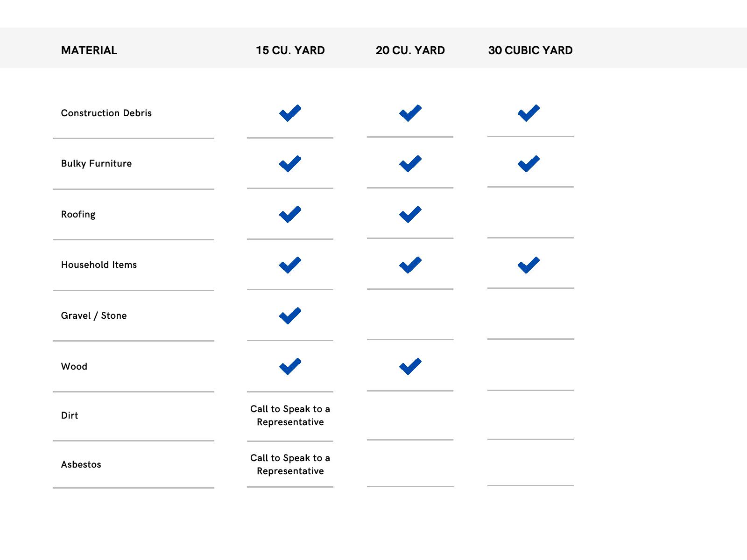Viewport: 747px width, 560px height.
Task: Click Household Items checkmark under 30 Cubic Yard
Action: tap(529, 265)
